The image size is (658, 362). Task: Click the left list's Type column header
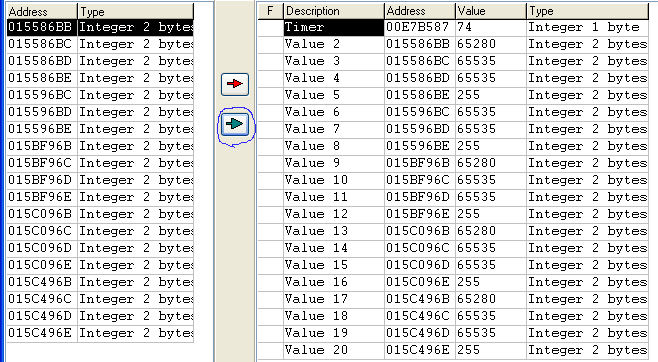136,11
